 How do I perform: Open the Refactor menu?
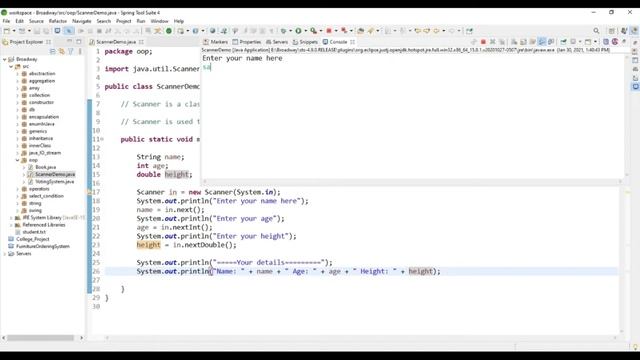click(x=58, y=21)
